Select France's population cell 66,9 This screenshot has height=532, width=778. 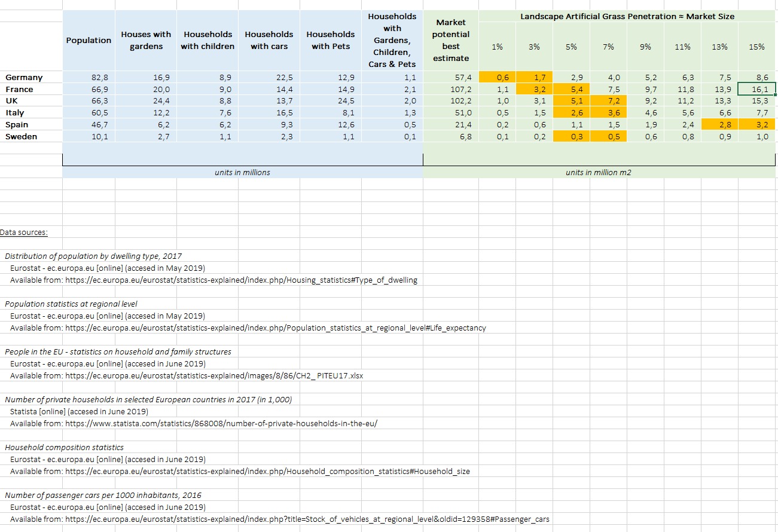89,89
